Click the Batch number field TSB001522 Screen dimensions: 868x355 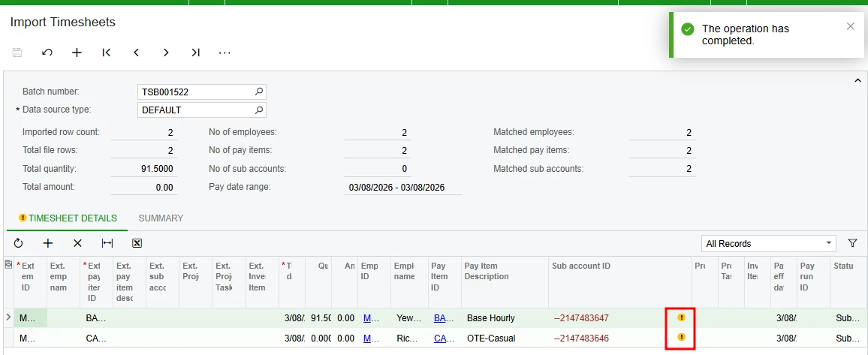pos(201,92)
